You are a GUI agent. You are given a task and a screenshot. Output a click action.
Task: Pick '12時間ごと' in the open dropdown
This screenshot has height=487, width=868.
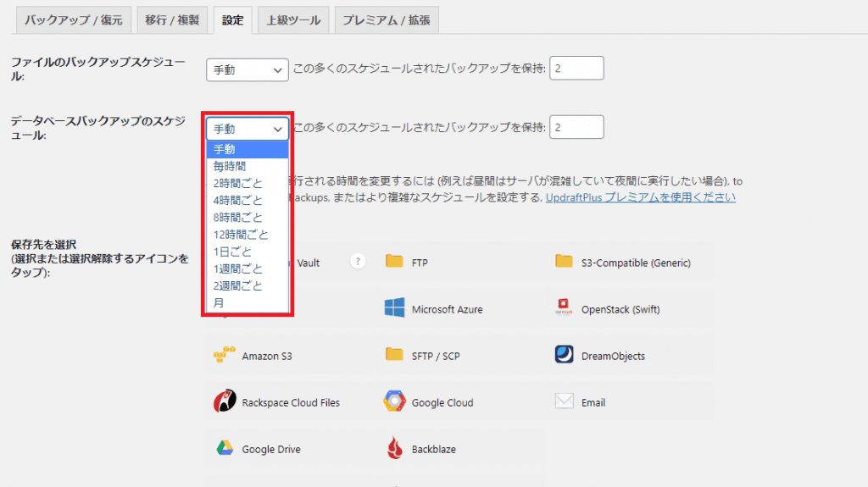[241, 235]
